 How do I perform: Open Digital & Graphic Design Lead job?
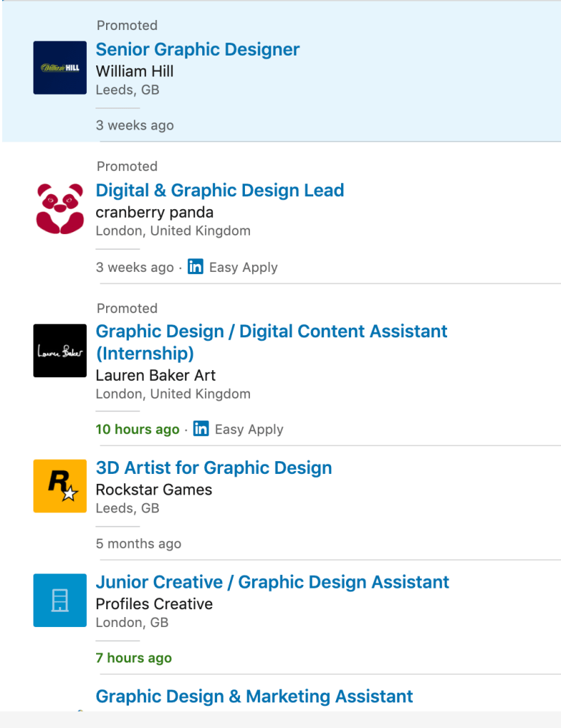tap(220, 191)
